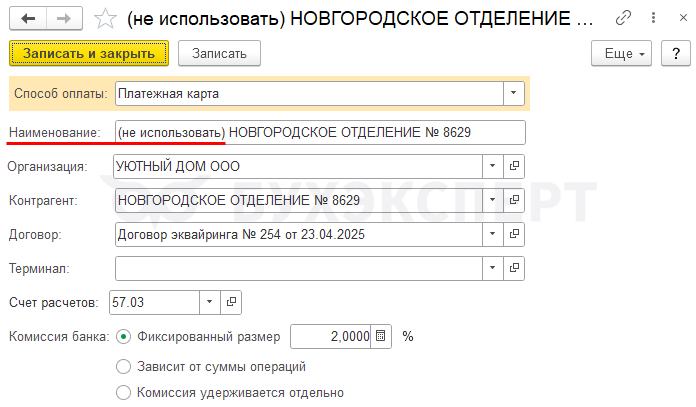
Task: Open calculator for commission percent field
Action: pos(380,336)
